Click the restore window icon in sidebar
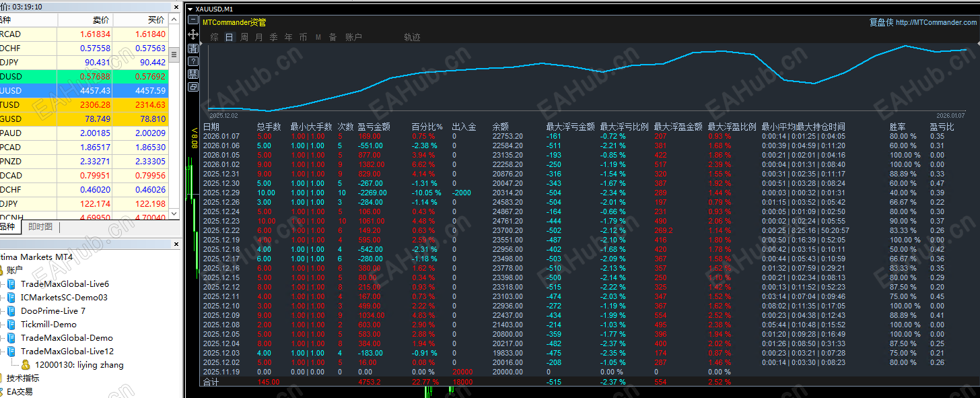 193,86
